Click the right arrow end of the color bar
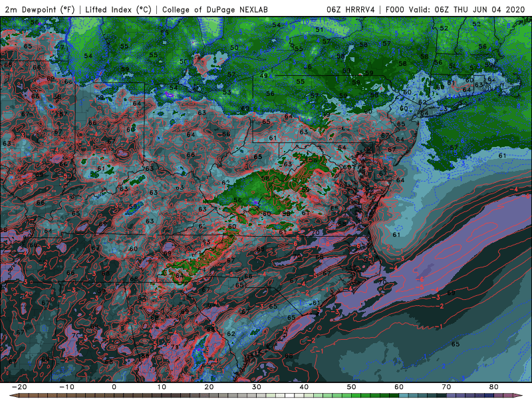The image size is (532, 399). [x=518, y=396]
